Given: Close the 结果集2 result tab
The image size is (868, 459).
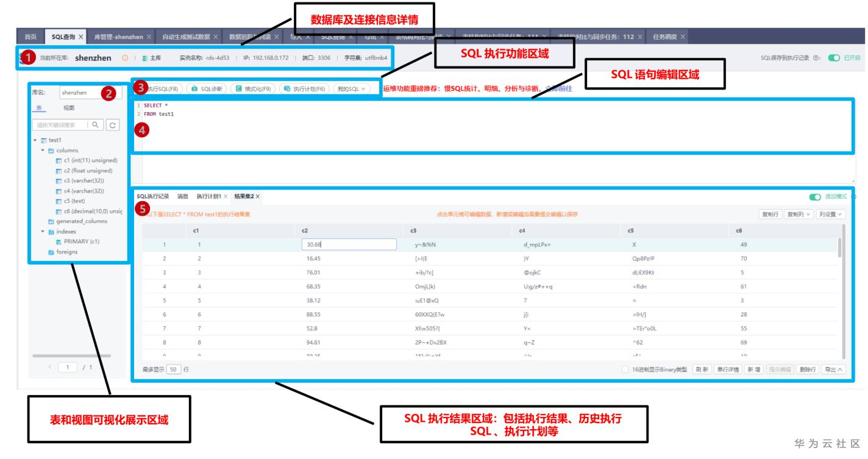Looking at the screenshot, I should pyautogui.click(x=258, y=196).
